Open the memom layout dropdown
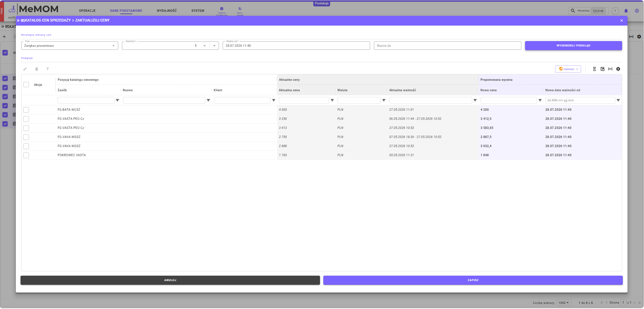The height and width of the screenshot is (309, 644). (x=568, y=69)
